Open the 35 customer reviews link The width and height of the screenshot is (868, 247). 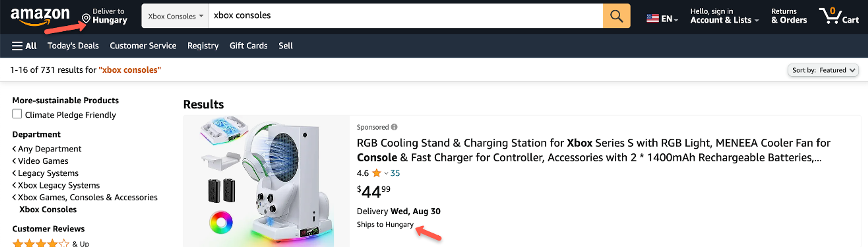click(395, 173)
